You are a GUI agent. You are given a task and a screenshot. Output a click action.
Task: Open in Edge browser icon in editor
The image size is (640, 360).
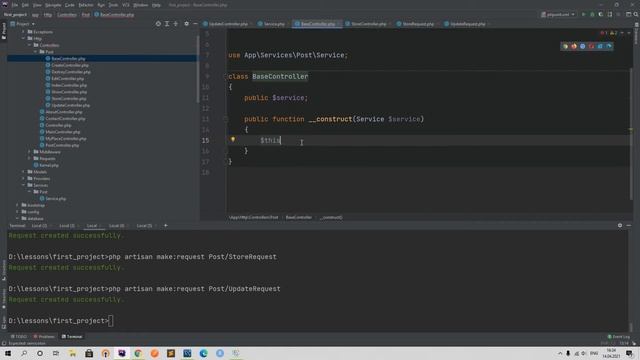[x=609, y=46]
